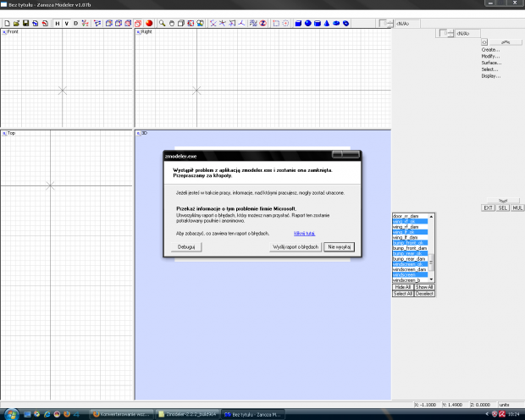525x420 pixels.
Task: Click the blue sphere primitive icon
Action: tap(307, 24)
